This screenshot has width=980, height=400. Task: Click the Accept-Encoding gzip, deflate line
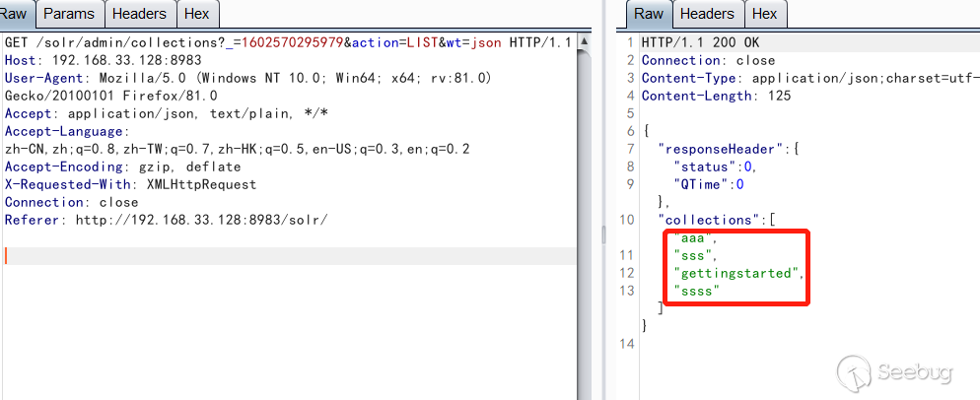point(122,167)
